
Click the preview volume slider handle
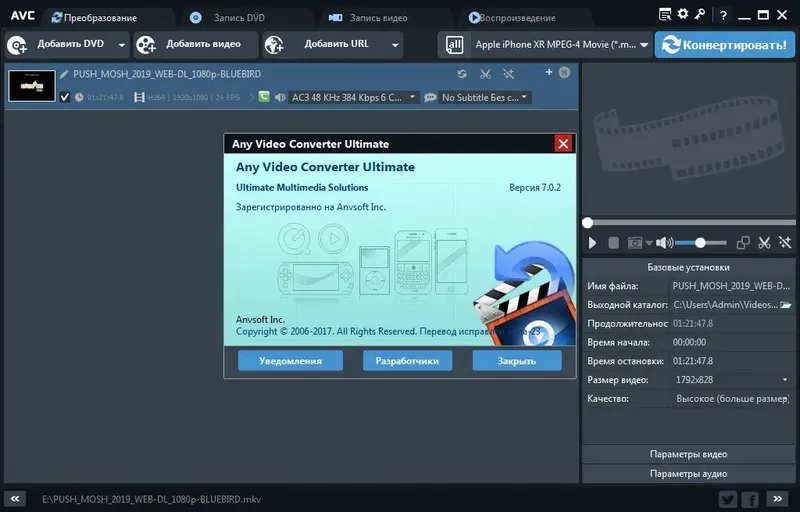click(x=700, y=243)
